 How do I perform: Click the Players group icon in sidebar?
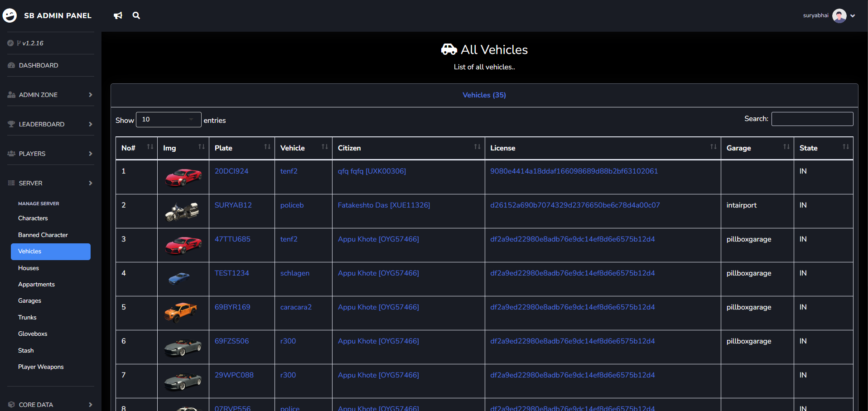10,153
